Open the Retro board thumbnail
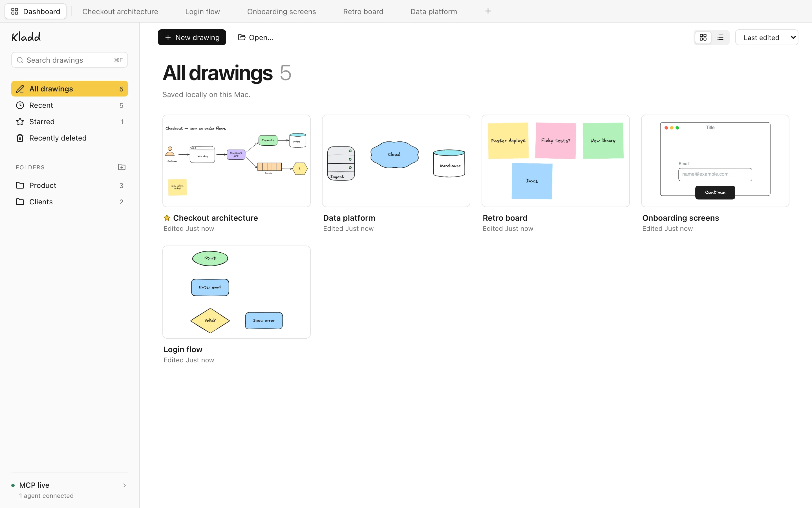 556,161
